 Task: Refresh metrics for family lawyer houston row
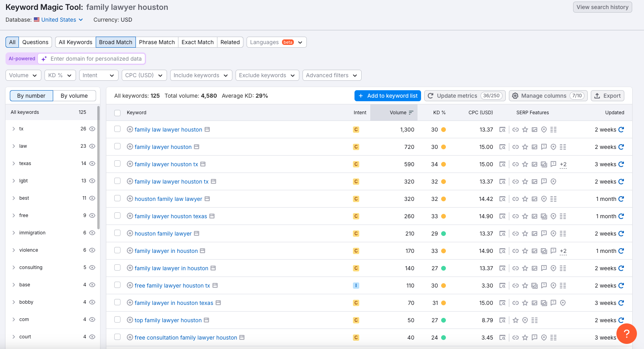pos(621,147)
